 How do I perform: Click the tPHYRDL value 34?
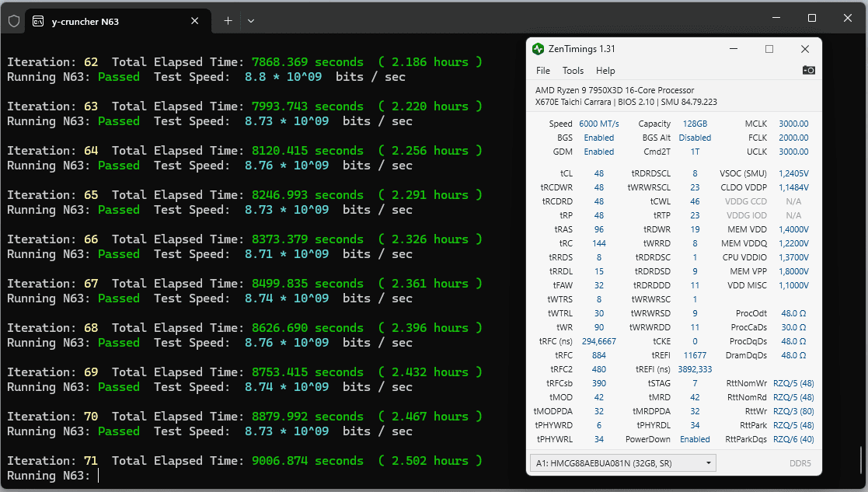tap(695, 425)
